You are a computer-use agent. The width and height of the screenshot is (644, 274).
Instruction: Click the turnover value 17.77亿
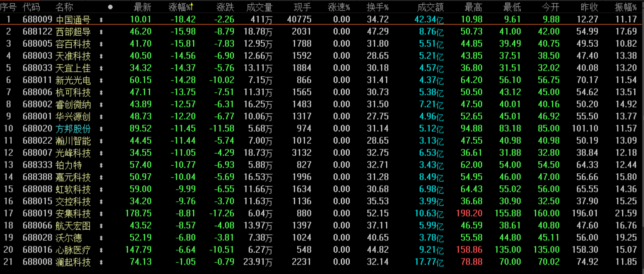[x=429, y=262]
